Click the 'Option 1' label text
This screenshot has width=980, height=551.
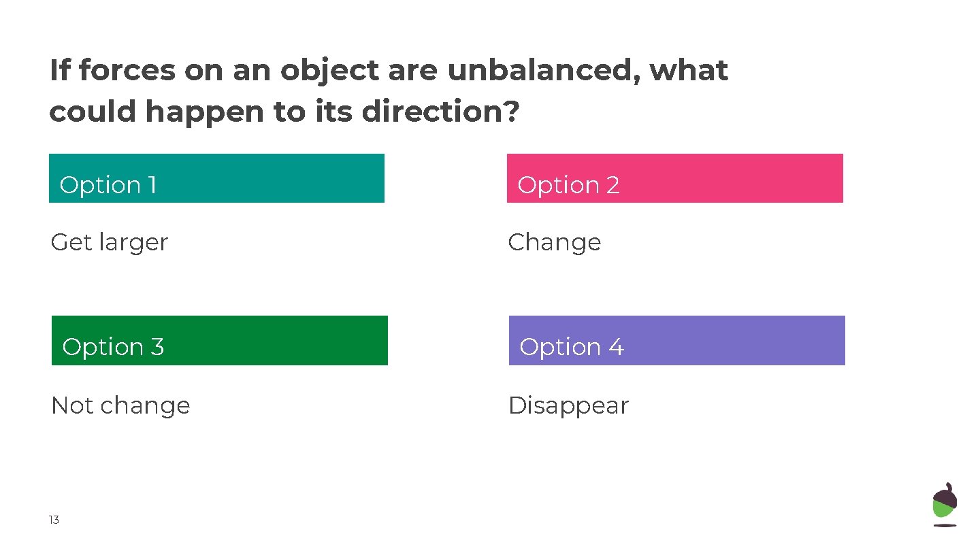click(108, 185)
